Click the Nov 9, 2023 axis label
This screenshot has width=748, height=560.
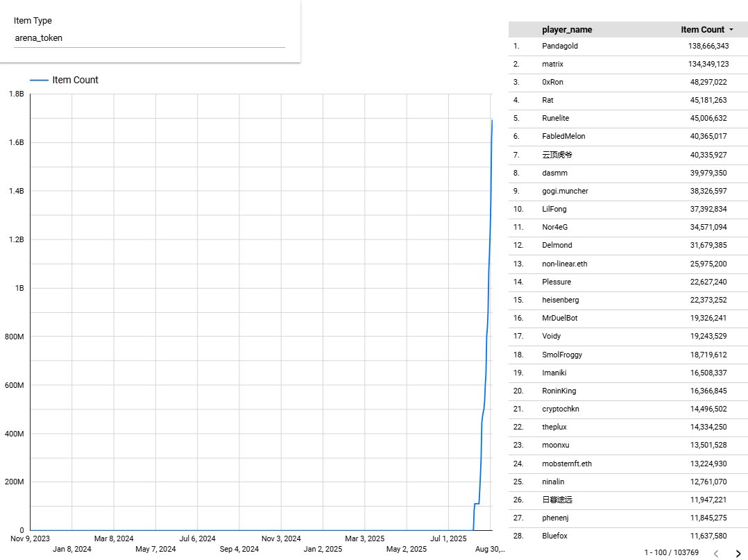coord(30,539)
